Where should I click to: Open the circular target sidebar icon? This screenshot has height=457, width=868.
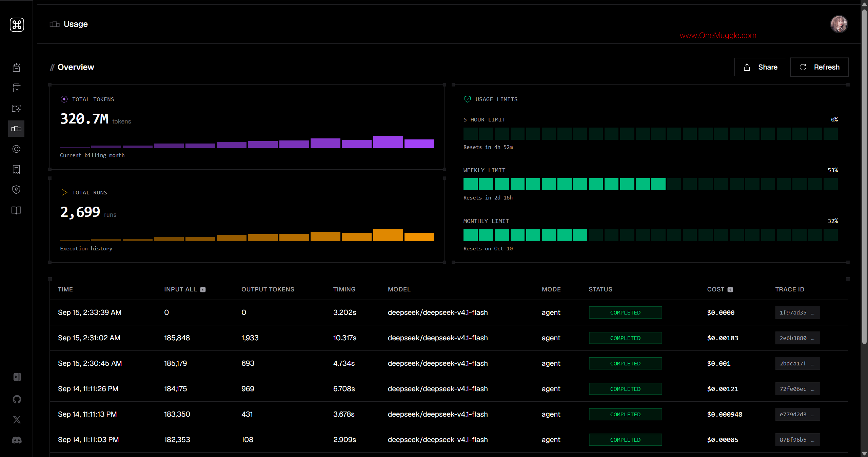16,149
